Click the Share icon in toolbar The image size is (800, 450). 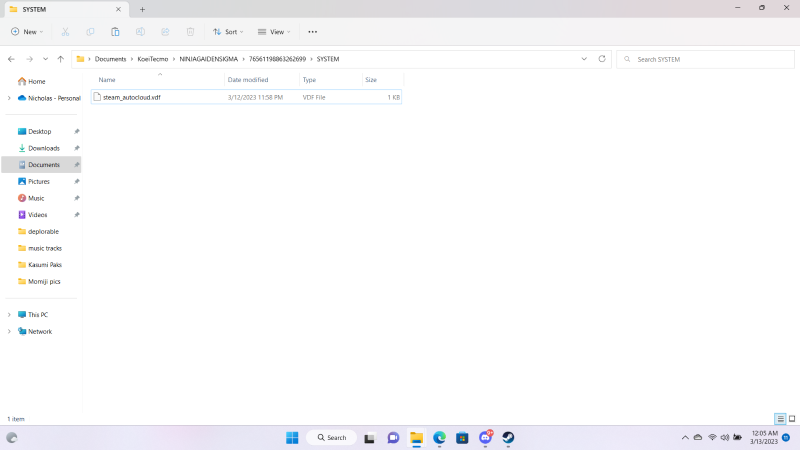pos(165,32)
